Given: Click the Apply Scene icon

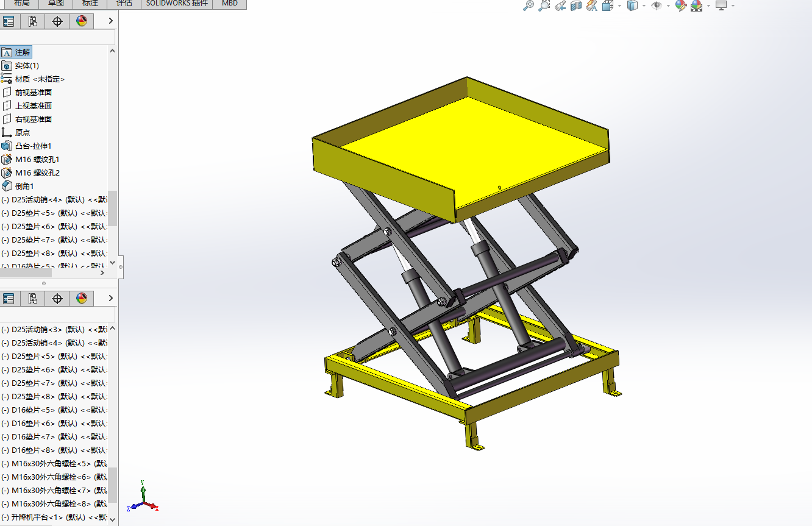Looking at the screenshot, I should click(x=696, y=5).
